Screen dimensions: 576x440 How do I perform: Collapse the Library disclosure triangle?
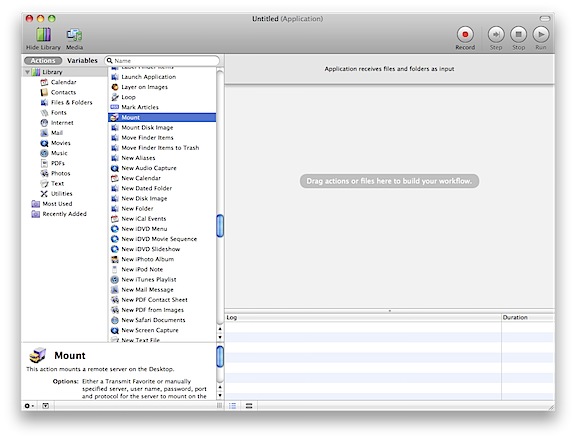click(28, 72)
